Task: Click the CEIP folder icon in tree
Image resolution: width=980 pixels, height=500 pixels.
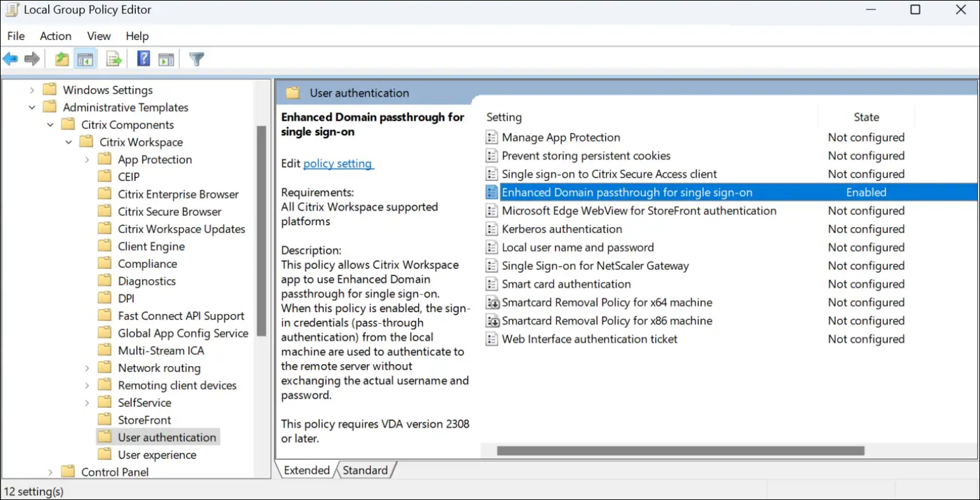Action: click(x=105, y=177)
